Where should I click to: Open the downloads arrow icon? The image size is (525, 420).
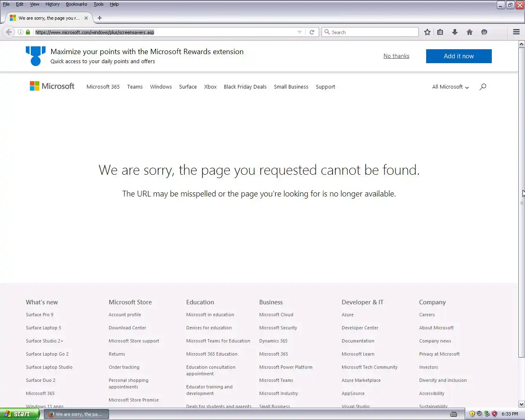455,32
